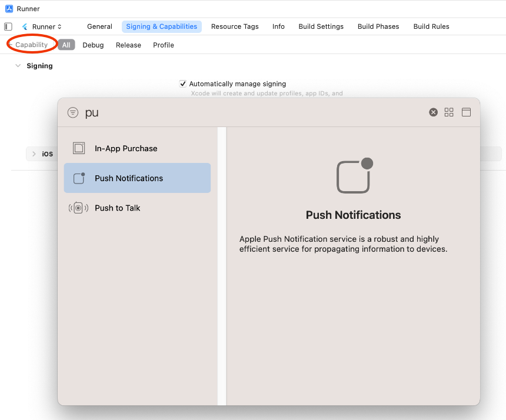Uncheck Automatically manage signing
The image size is (506, 420).
[x=183, y=84]
